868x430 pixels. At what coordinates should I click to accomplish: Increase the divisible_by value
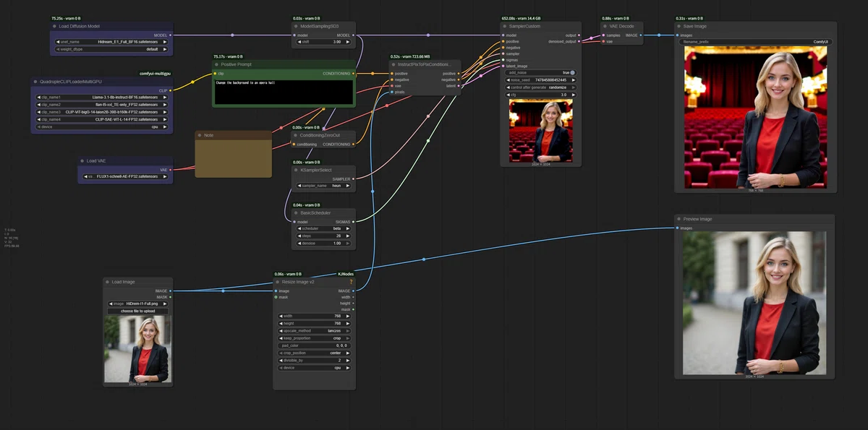click(x=348, y=360)
